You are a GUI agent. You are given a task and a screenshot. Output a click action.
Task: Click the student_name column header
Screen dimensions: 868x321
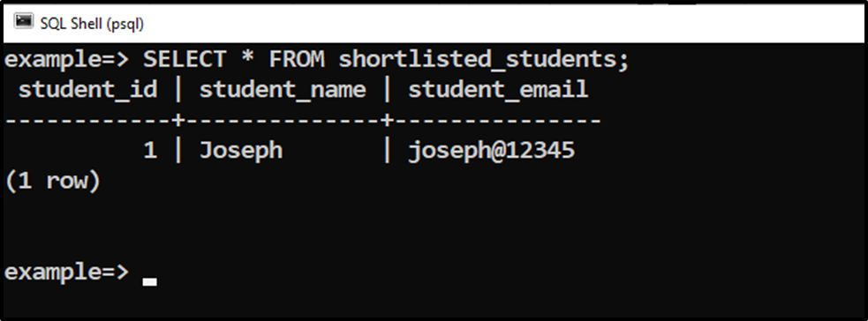283,90
